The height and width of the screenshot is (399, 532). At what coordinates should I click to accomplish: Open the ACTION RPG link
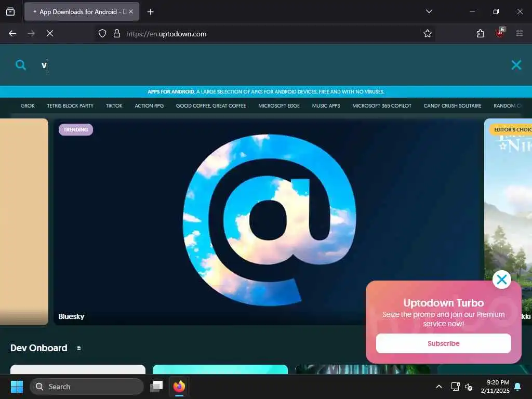click(x=149, y=106)
